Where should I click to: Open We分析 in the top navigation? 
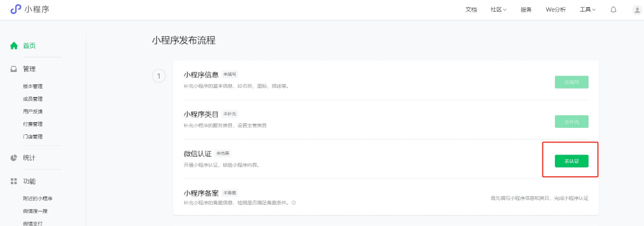click(555, 10)
